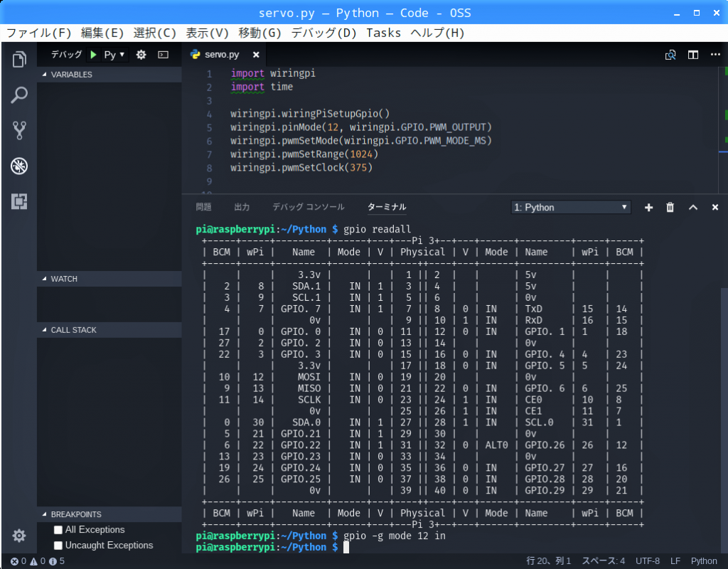
Task: Open the Source Control view icon
Action: pyautogui.click(x=19, y=130)
